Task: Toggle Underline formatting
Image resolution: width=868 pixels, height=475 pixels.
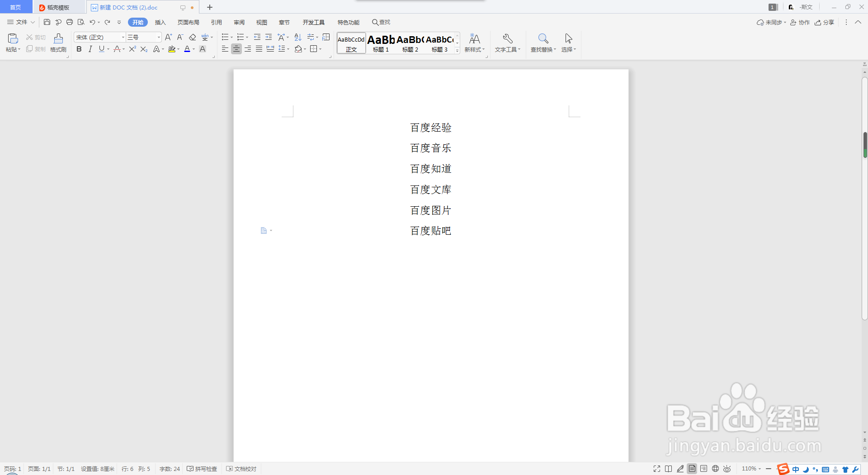Action: pos(102,49)
